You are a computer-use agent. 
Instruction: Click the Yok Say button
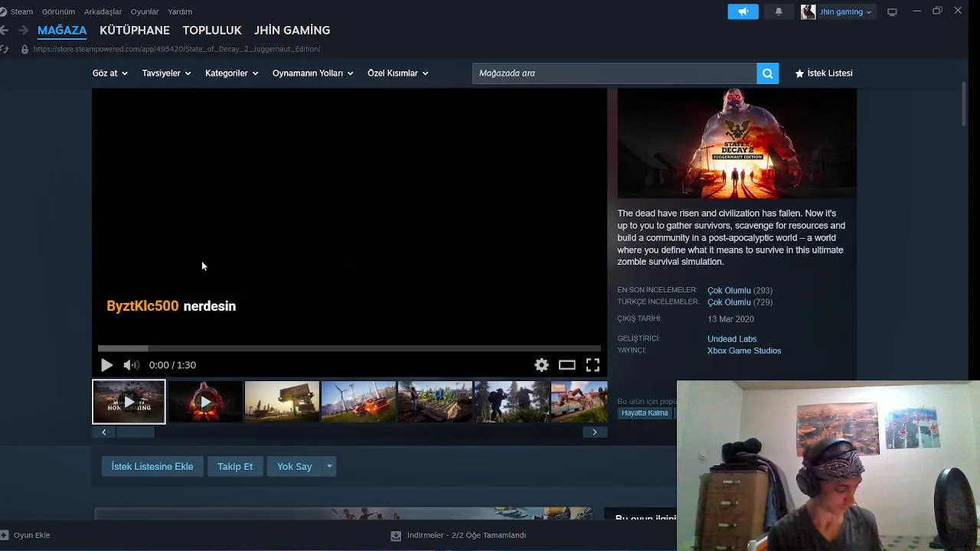[x=294, y=467]
